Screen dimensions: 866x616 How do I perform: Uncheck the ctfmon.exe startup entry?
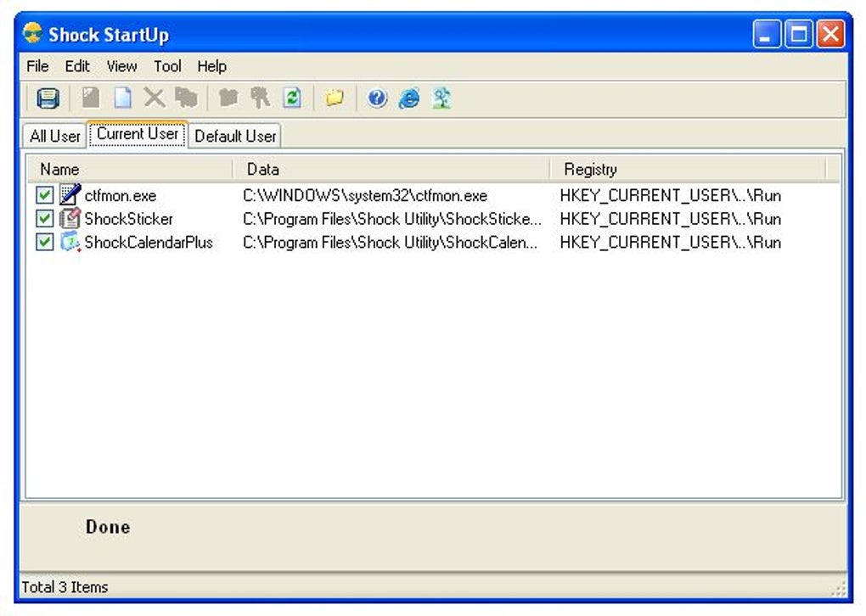tap(44, 195)
